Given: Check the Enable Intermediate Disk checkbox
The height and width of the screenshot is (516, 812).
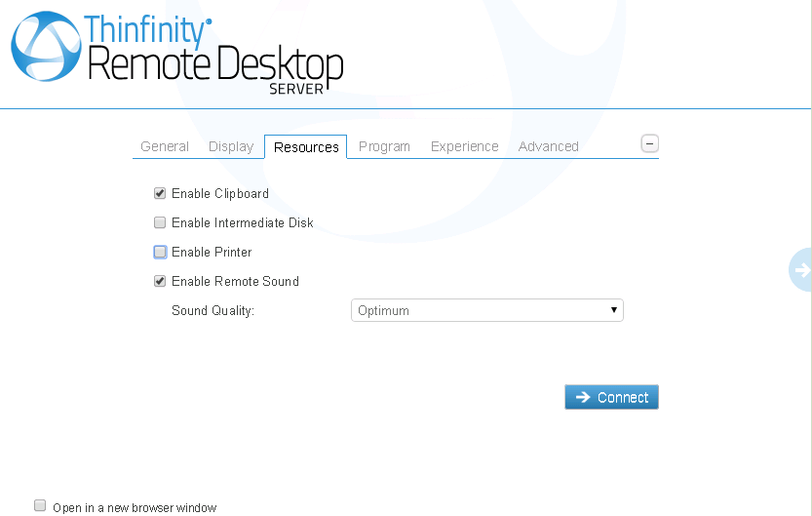Looking at the screenshot, I should [160, 222].
